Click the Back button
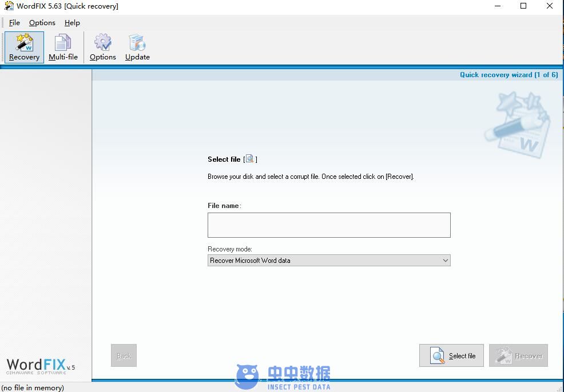The height and width of the screenshot is (392, 564). tap(124, 355)
